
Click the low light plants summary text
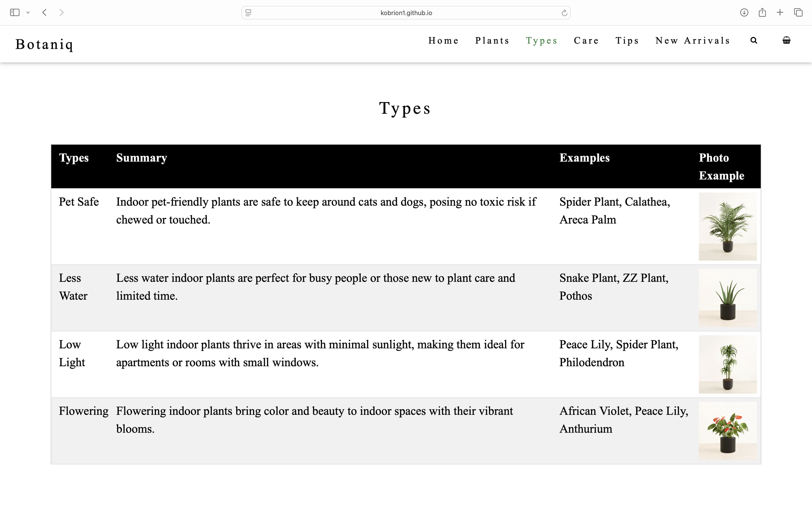(320, 353)
